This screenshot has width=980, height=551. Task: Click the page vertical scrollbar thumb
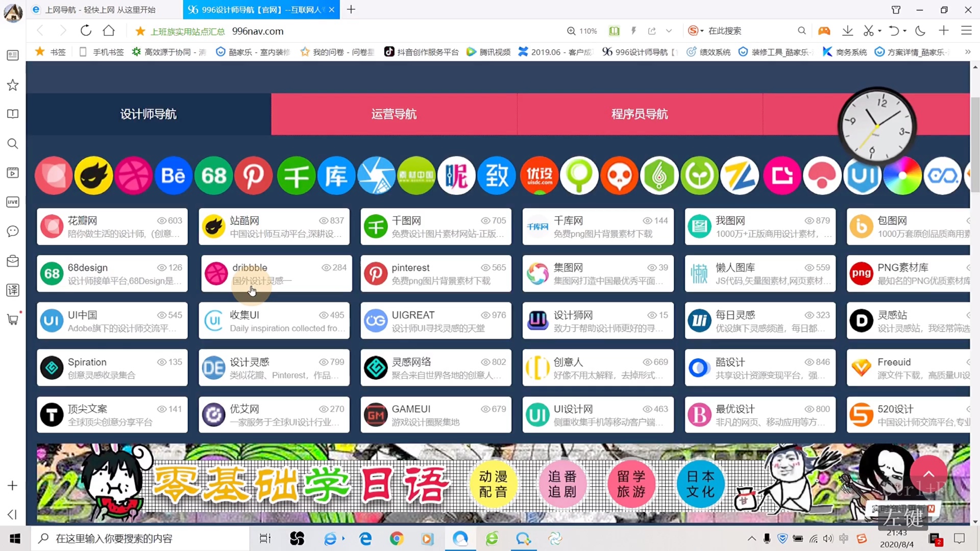pyautogui.click(x=975, y=144)
